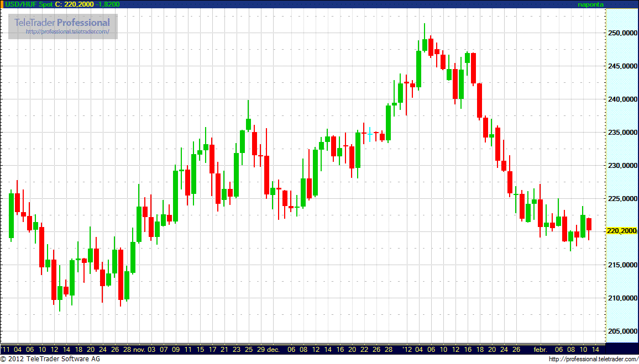Screen dimensions: 639x364
Task: Click the 'dec.' month label on time axis
Action: click(273, 349)
